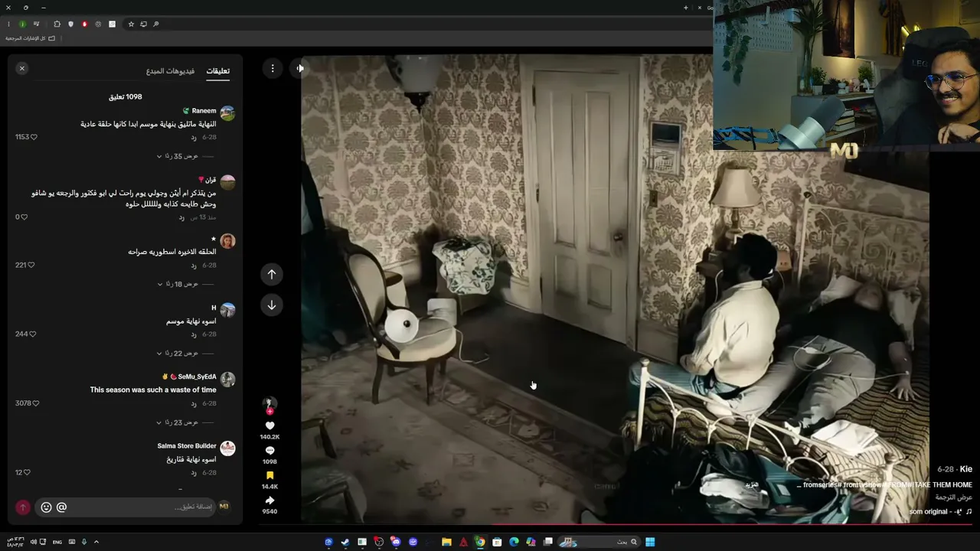Reply to the comment الحلقه الاخيره اسطوريه

[x=194, y=266]
